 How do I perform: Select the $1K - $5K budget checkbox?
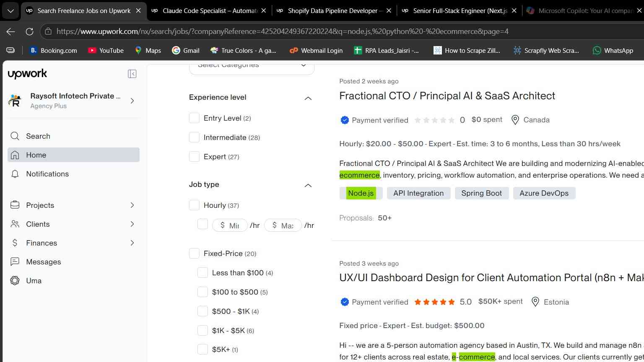click(203, 331)
